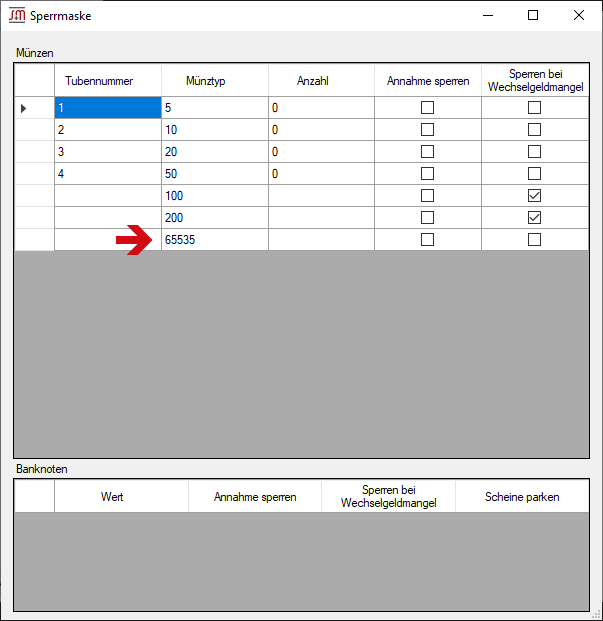This screenshot has width=603, height=621.
Task: Check Annahme sperren for coin type 65535
Action: point(427,240)
